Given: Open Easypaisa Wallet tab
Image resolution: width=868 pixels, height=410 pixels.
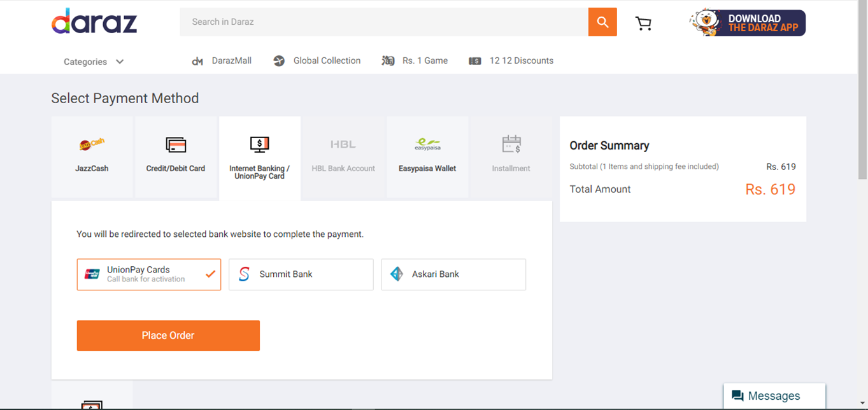Looking at the screenshot, I should click(427, 157).
